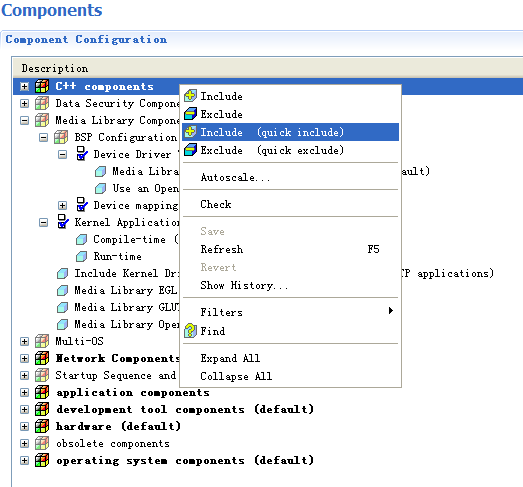523x487 pixels.
Task: Select Exclude (quick exclude) menu entry
Action: tap(291, 150)
